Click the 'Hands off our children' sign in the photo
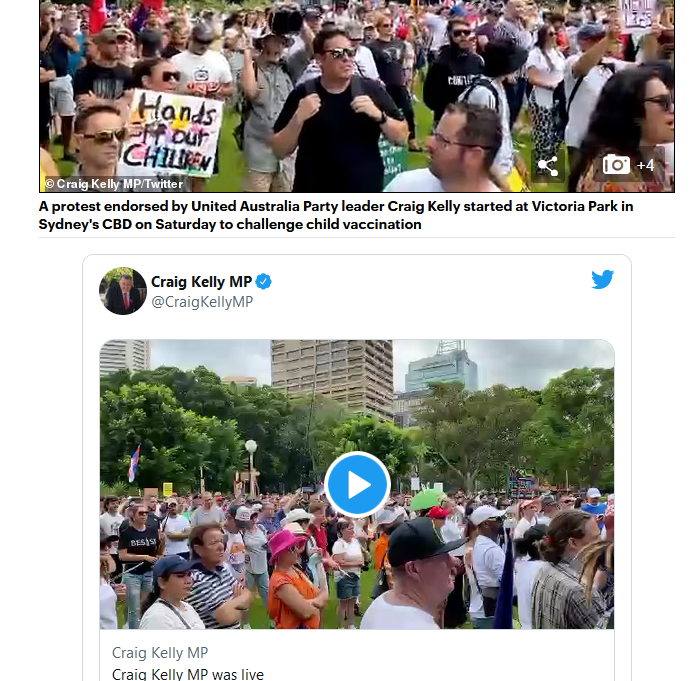Image resolution: width=692 pixels, height=681 pixels. click(x=171, y=133)
